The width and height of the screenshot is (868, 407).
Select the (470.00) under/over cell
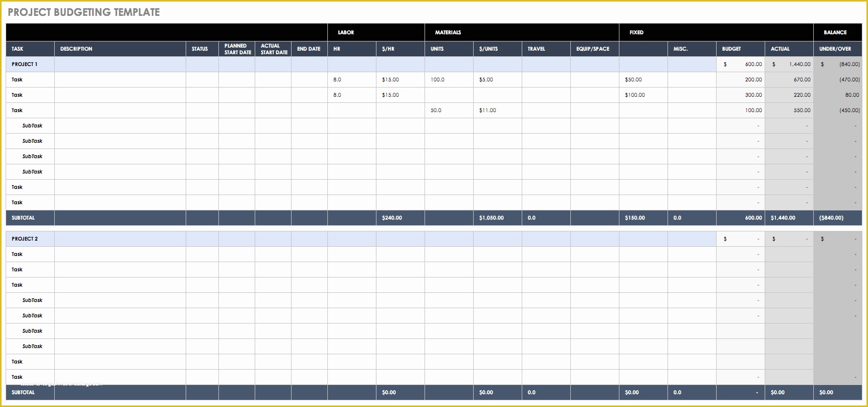[x=837, y=79]
